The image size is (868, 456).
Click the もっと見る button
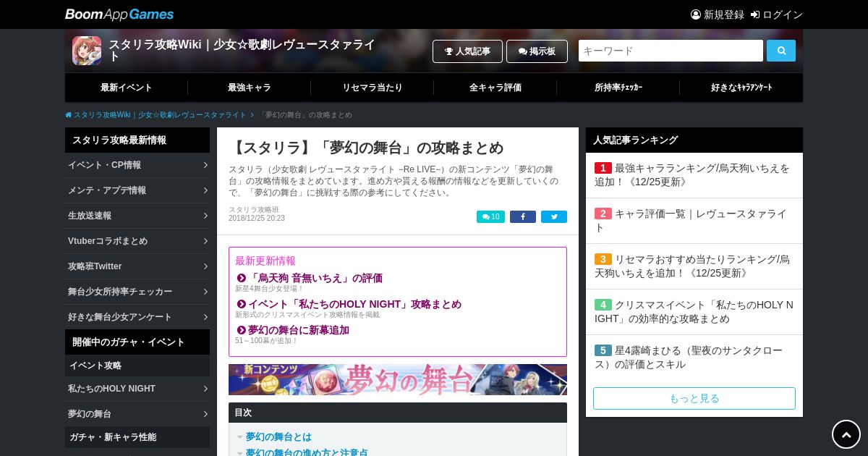[x=694, y=398]
